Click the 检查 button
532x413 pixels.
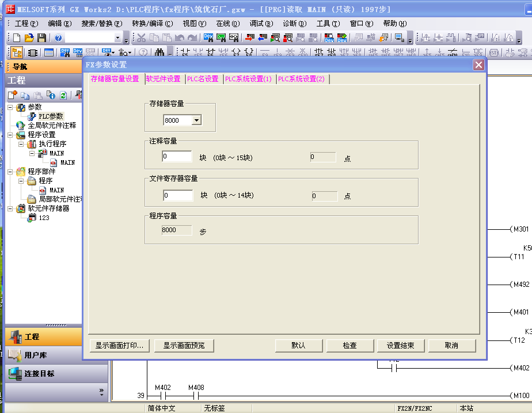pyautogui.click(x=349, y=346)
